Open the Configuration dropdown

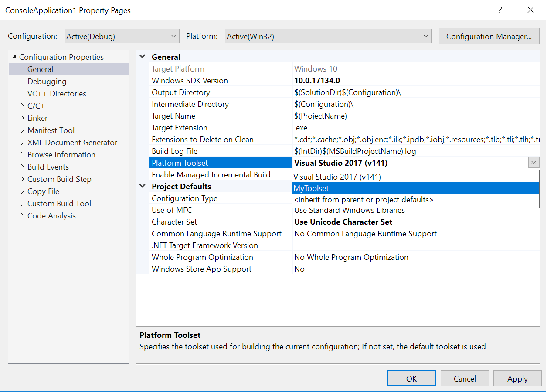(x=173, y=36)
